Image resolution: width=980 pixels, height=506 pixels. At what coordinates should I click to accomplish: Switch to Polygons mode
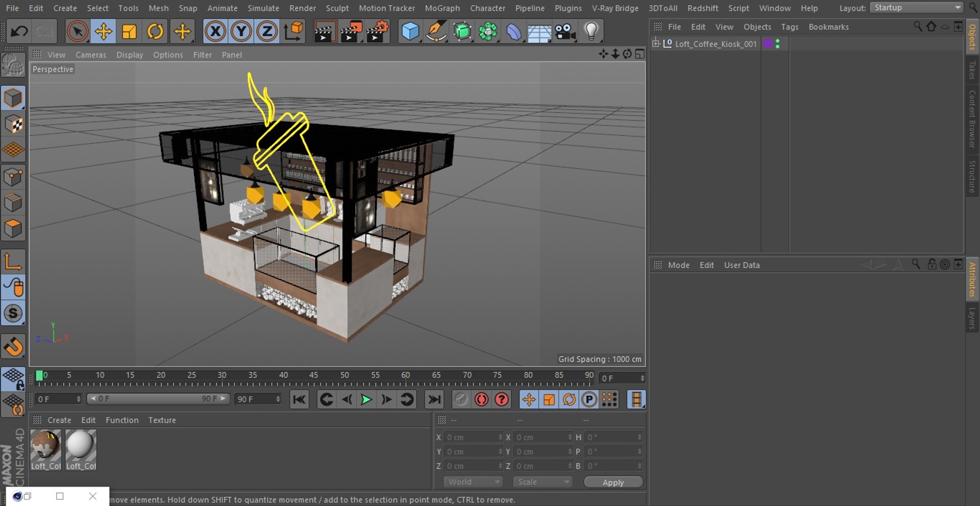13,228
